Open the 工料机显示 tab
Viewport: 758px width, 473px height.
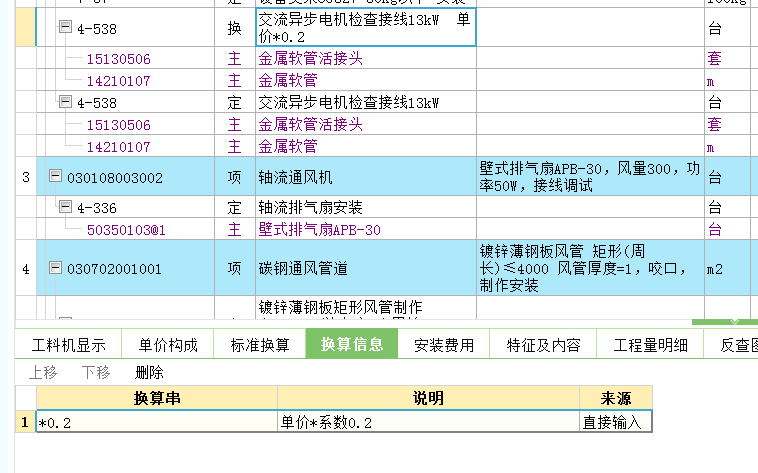pos(68,345)
